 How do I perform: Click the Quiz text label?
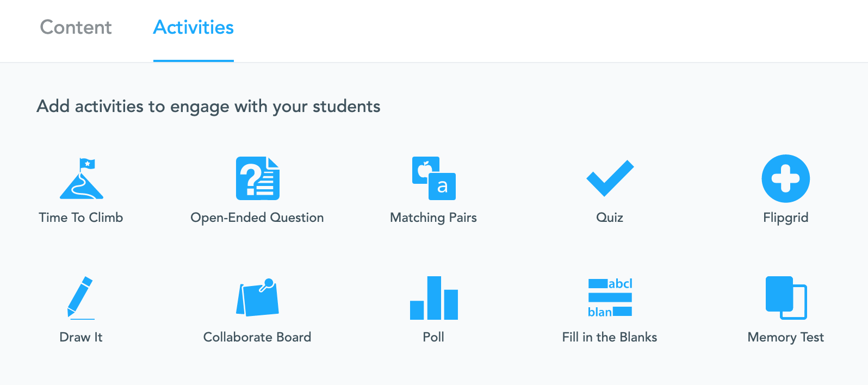610,218
